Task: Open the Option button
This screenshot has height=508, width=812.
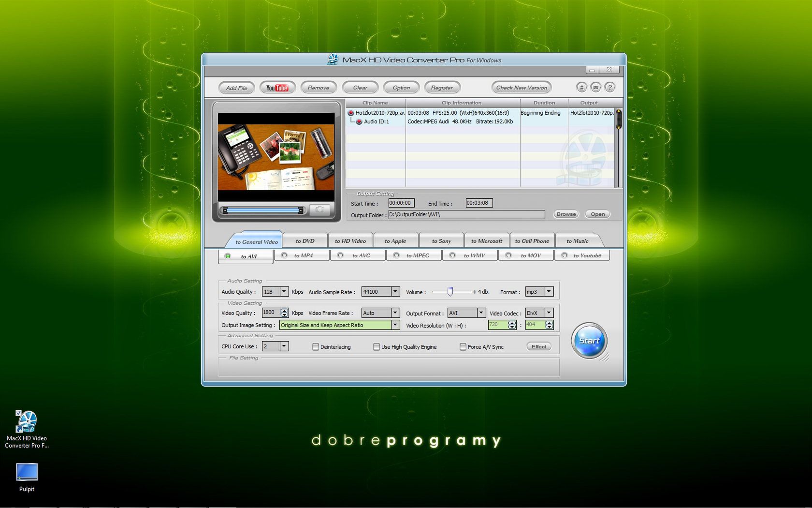Action: 401,88
